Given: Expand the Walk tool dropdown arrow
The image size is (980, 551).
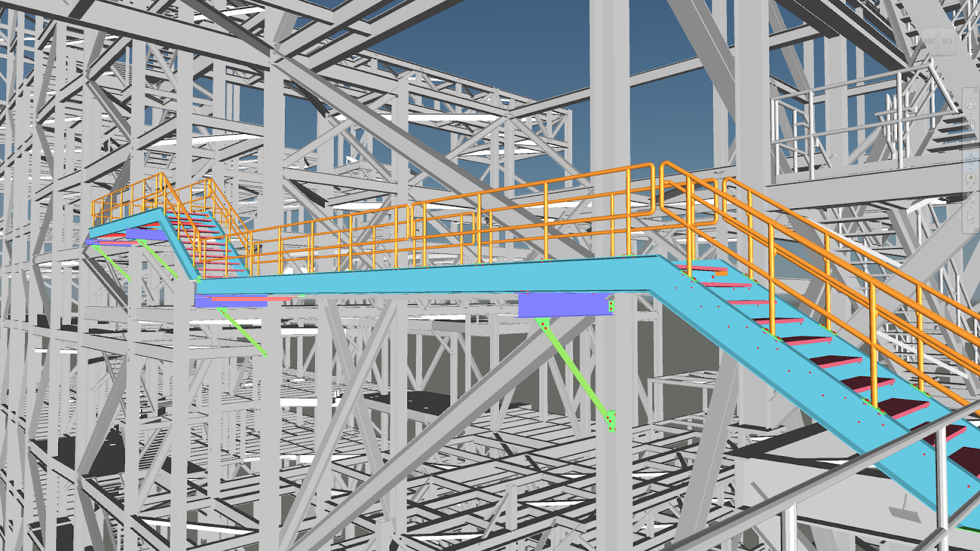Looking at the screenshot, I should [x=971, y=208].
